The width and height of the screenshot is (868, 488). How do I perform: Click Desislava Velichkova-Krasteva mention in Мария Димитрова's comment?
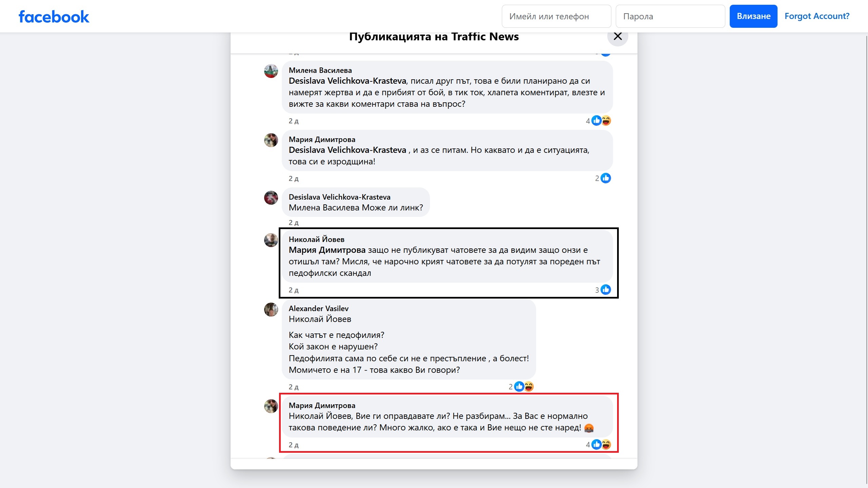(x=348, y=150)
